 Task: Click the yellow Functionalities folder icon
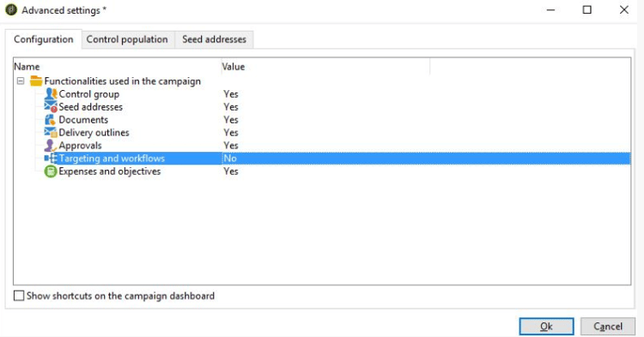[36, 81]
